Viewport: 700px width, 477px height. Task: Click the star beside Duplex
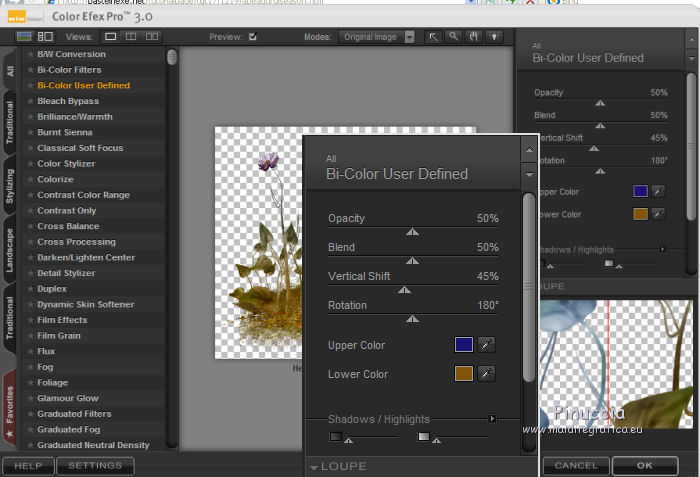[30, 289]
